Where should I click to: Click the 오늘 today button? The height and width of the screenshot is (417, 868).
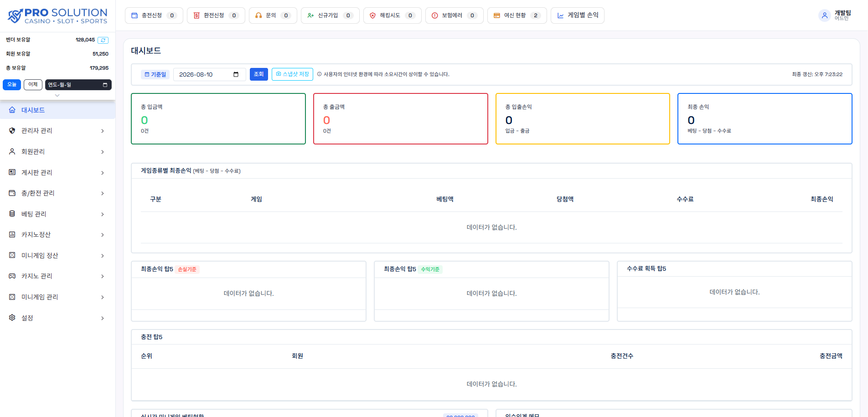click(12, 85)
